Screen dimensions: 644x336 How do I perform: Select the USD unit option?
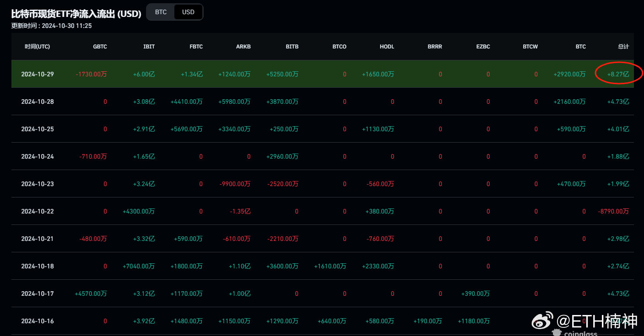coord(188,12)
